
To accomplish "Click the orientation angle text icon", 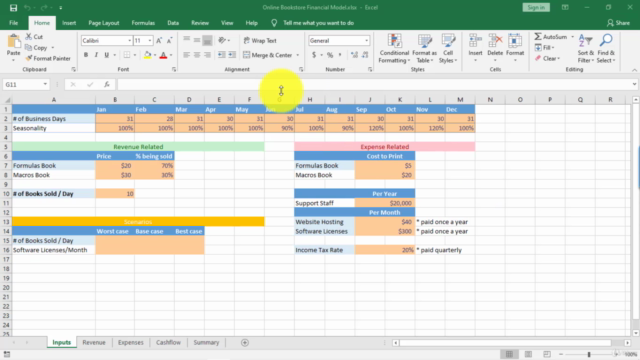I will 222,40.
